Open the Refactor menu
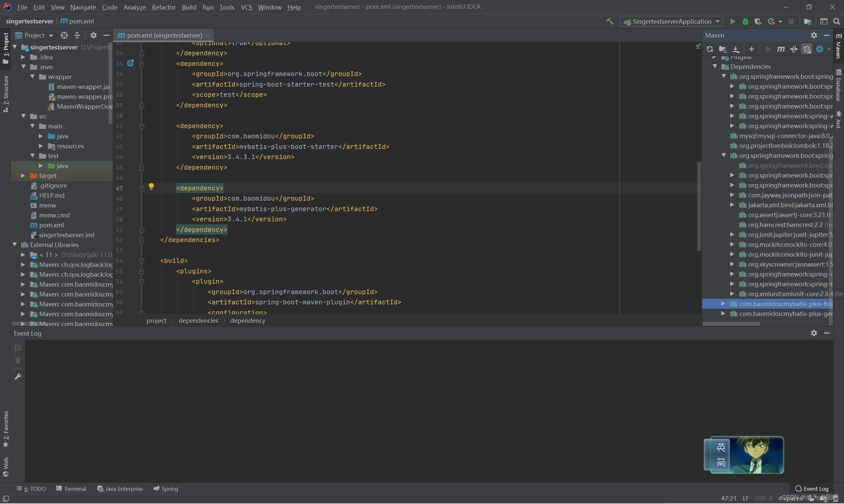The height and width of the screenshot is (504, 844). pyautogui.click(x=164, y=7)
